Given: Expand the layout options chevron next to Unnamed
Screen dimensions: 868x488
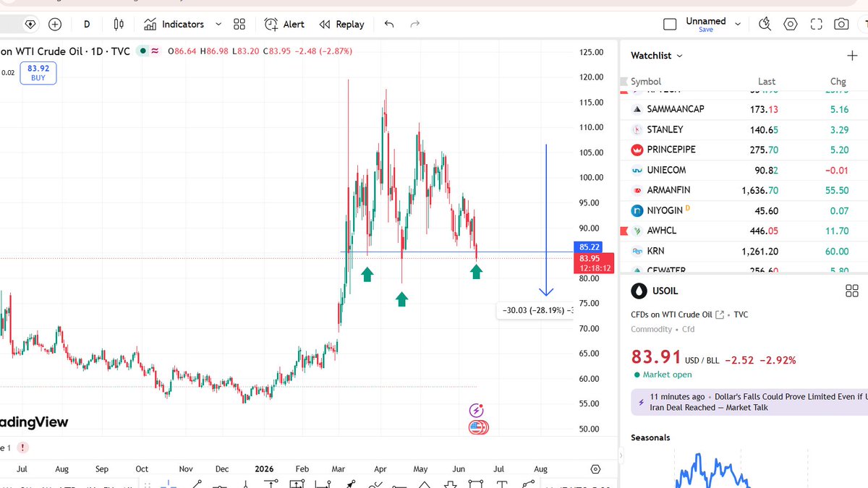Looking at the screenshot, I should [x=738, y=24].
